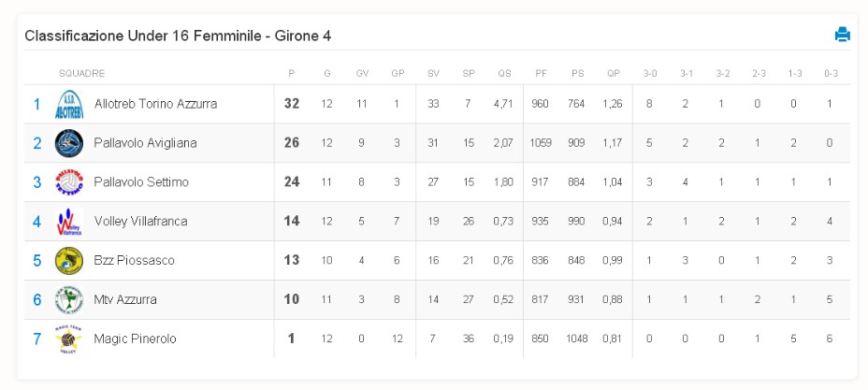Click the Bzz Piossasco team logo

click(x=69, y=261)
